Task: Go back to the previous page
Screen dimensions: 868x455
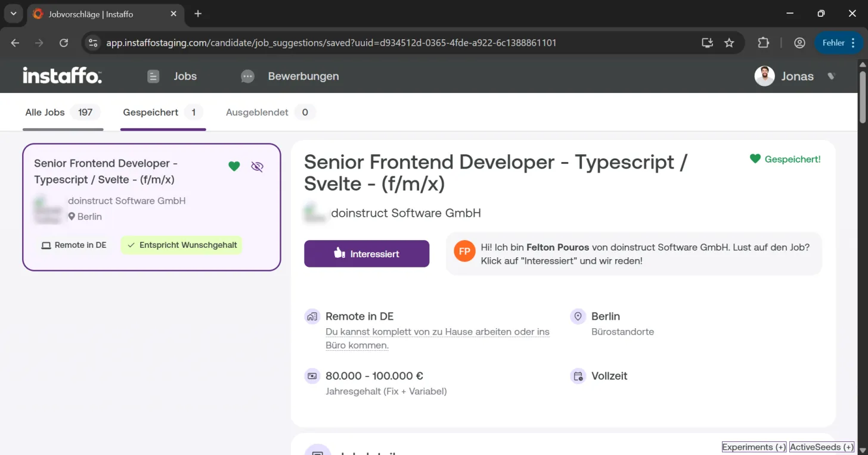Action: tap(15, 43)
